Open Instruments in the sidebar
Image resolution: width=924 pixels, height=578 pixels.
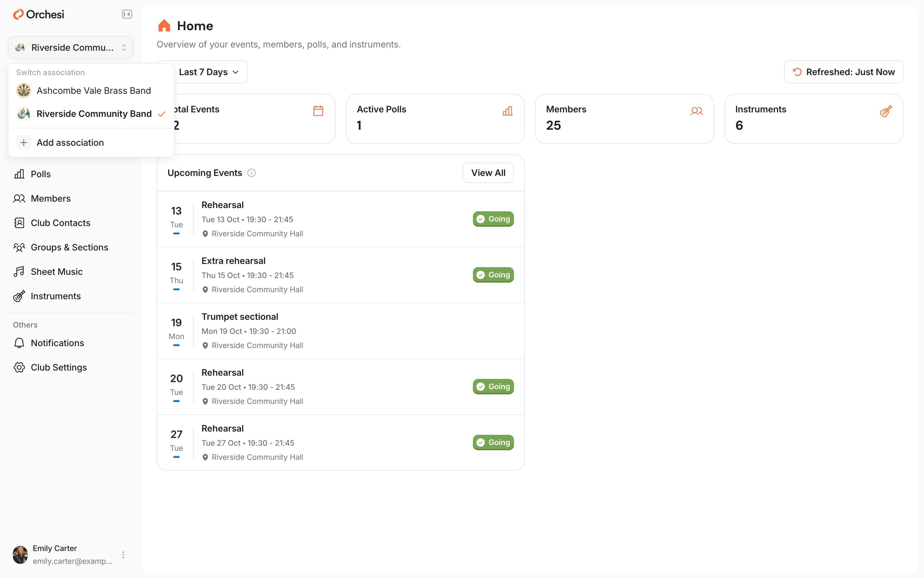coord(71,296)
